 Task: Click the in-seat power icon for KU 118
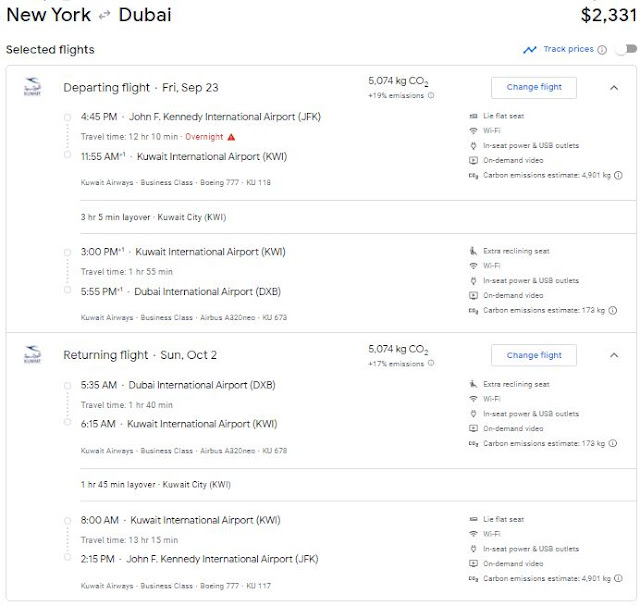click(473, 146)
